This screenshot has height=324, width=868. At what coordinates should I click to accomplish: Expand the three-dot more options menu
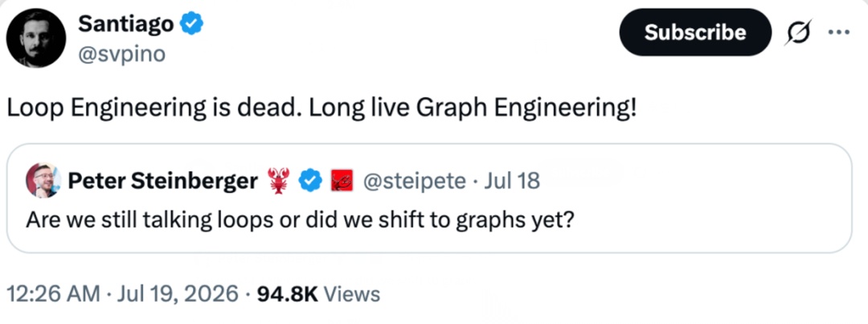[838, 31]
